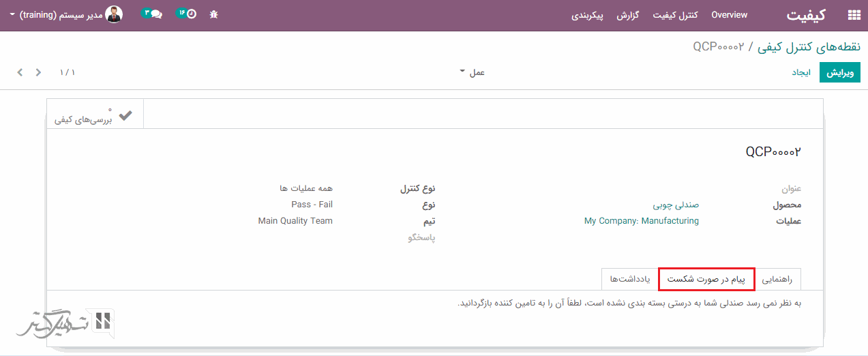
Task: Click the عنوان field label
Action: [x=791, y=189]
